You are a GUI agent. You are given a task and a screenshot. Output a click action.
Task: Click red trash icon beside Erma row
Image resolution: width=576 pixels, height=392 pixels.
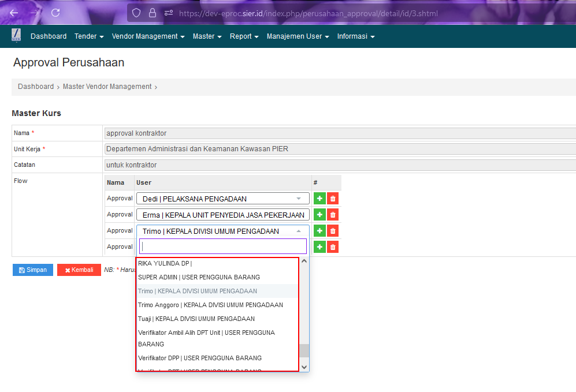tap(333, 215)
